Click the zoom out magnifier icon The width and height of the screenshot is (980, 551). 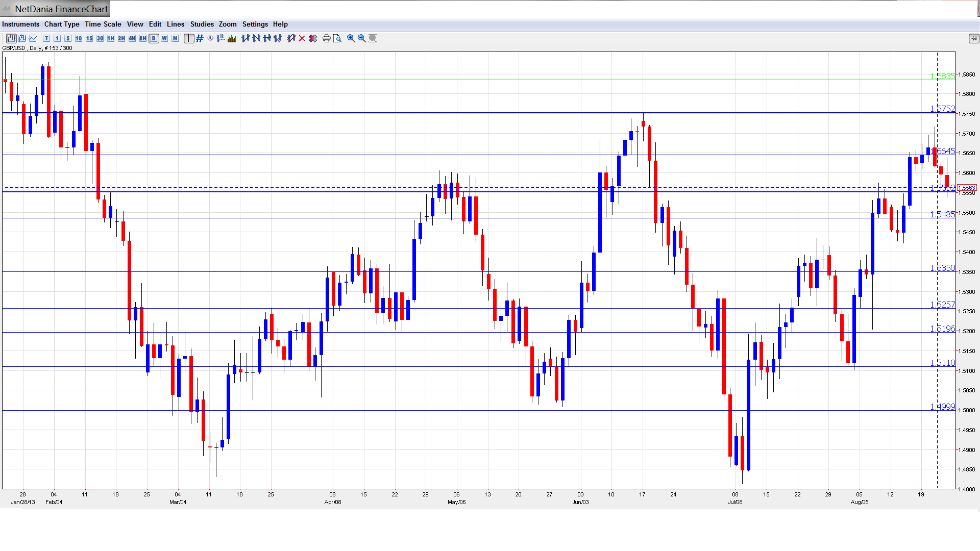[362, 38]
